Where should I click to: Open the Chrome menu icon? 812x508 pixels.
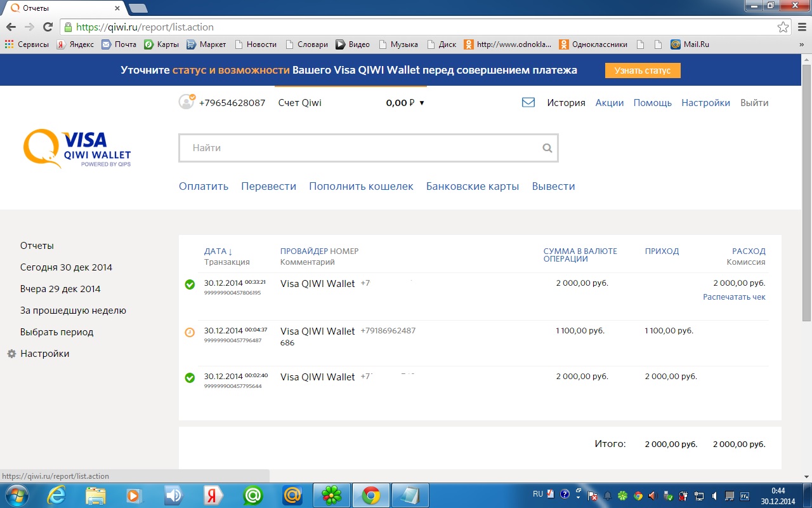point(801,27)
